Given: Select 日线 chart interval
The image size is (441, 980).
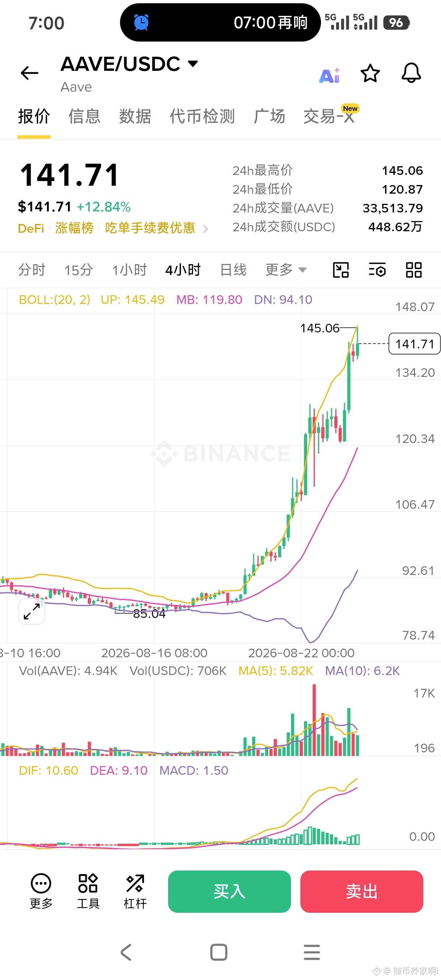Looking at the screenshot, I should (233, 270).
